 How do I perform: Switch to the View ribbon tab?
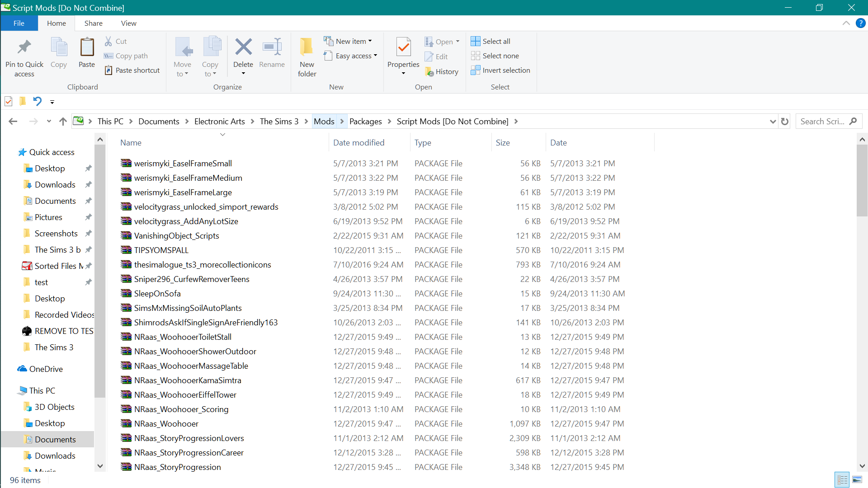(129, 23)
